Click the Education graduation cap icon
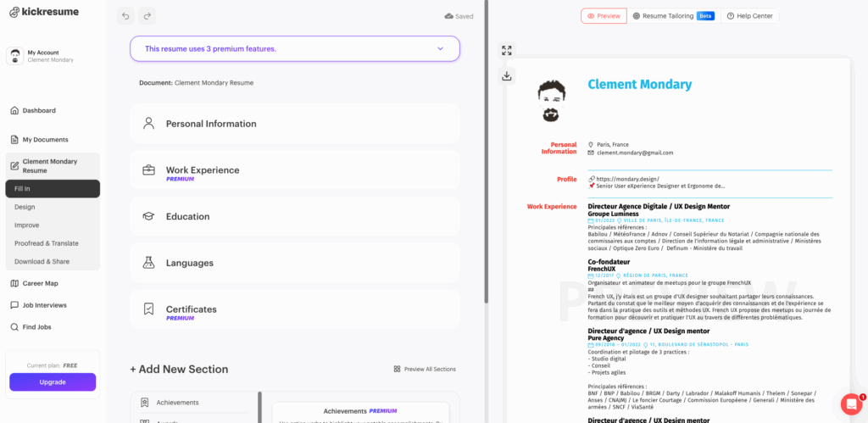 point(148,216)
